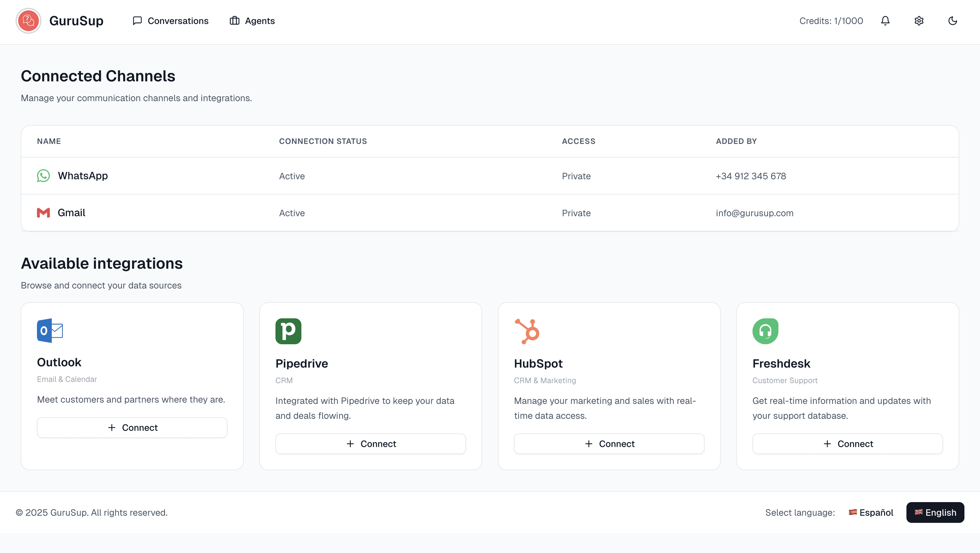Connect the Freshdesk integration
This screenshot has height=553, width=980.
[847, 444]
